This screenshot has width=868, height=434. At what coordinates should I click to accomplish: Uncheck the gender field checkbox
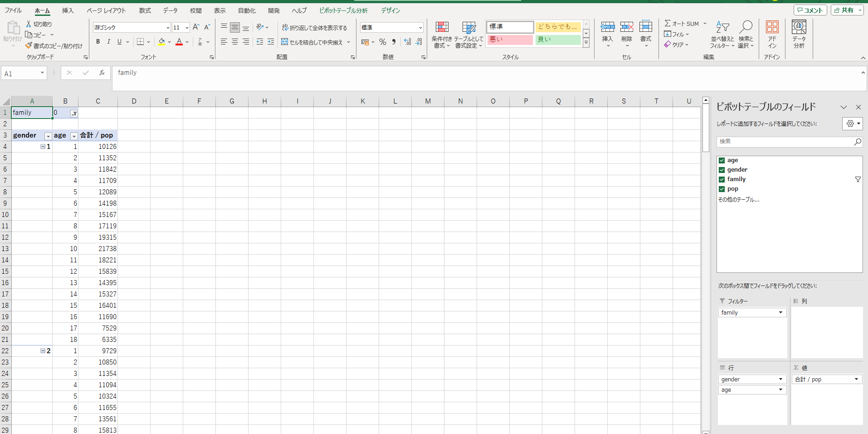tap(722, 170)
